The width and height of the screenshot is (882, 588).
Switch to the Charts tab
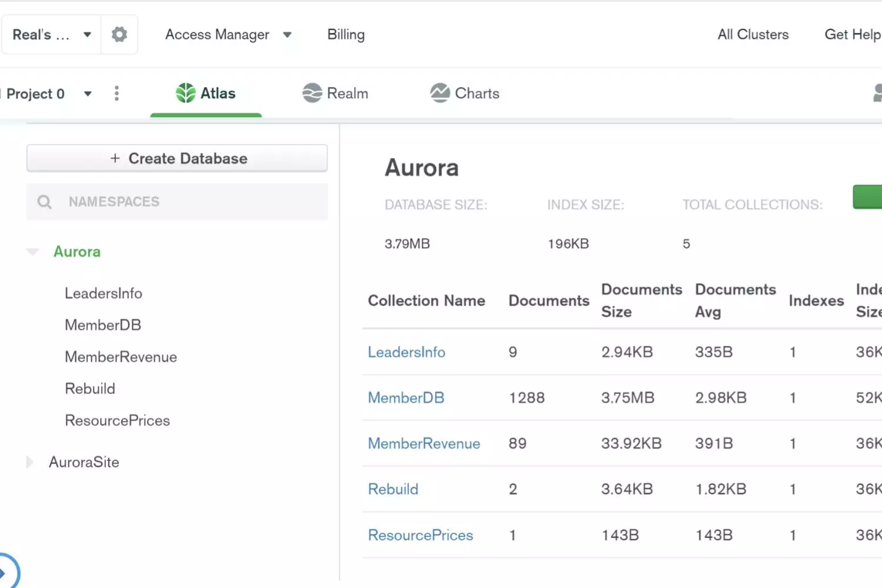coord(465,93)
